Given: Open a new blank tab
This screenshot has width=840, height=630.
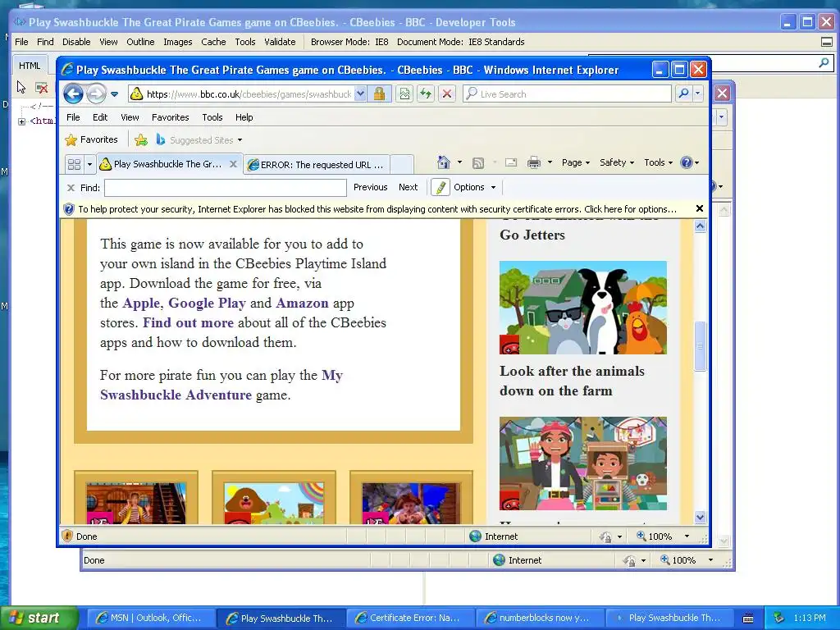Looking at the screenshot, I should click(x=402, y=164).
